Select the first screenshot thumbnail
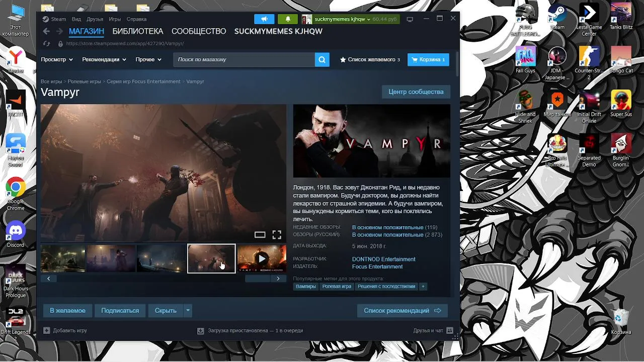Screen dimensions: 644x362 click(63, 258)
